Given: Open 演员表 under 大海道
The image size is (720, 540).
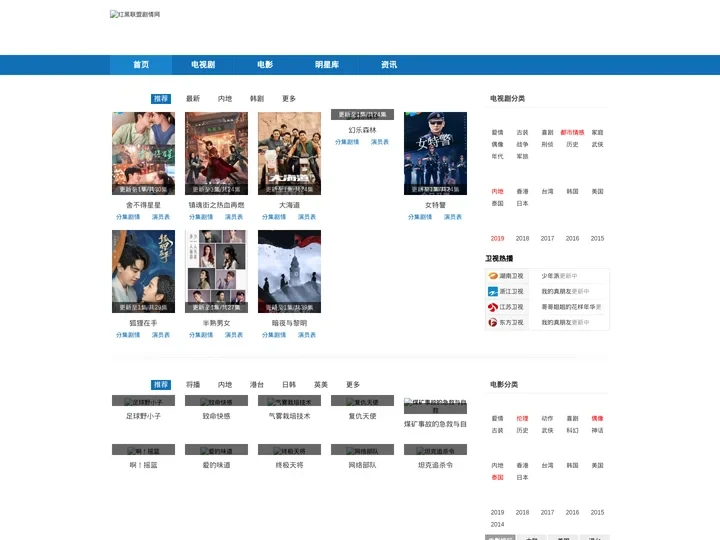Looking at the screenshot, I should click(307, 217).
